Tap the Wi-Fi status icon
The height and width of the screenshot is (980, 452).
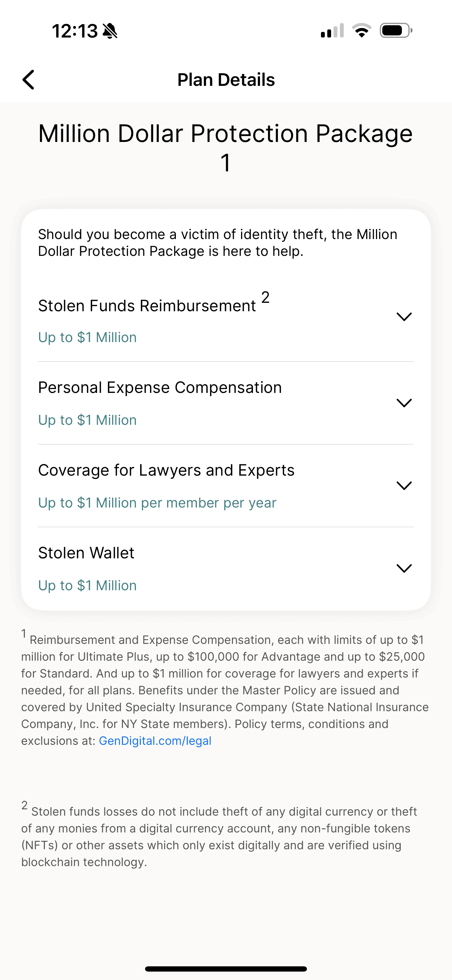point(362,30)
